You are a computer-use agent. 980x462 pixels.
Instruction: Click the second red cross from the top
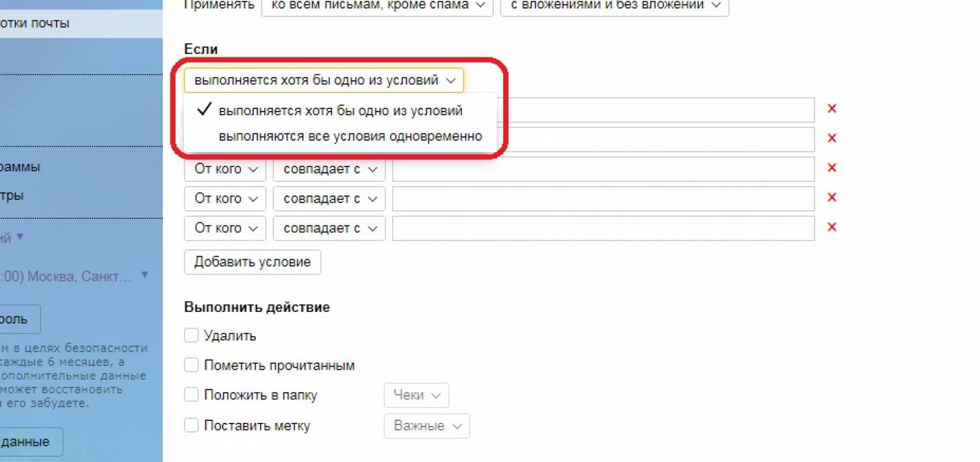coord(831,139)
